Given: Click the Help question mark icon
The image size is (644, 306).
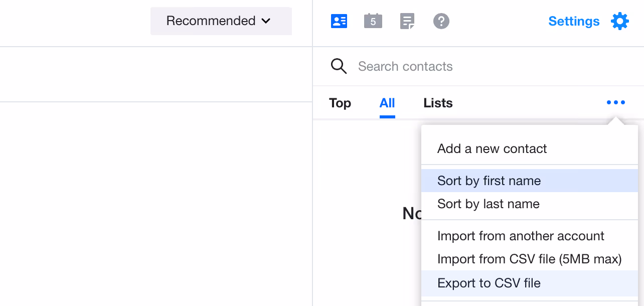Looking at the screenshot, I should [x=441, y=21].
